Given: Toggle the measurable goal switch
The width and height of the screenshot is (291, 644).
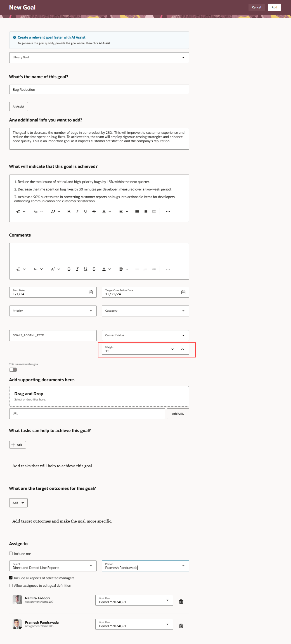Looking at the screenshot, I should 13,370.
